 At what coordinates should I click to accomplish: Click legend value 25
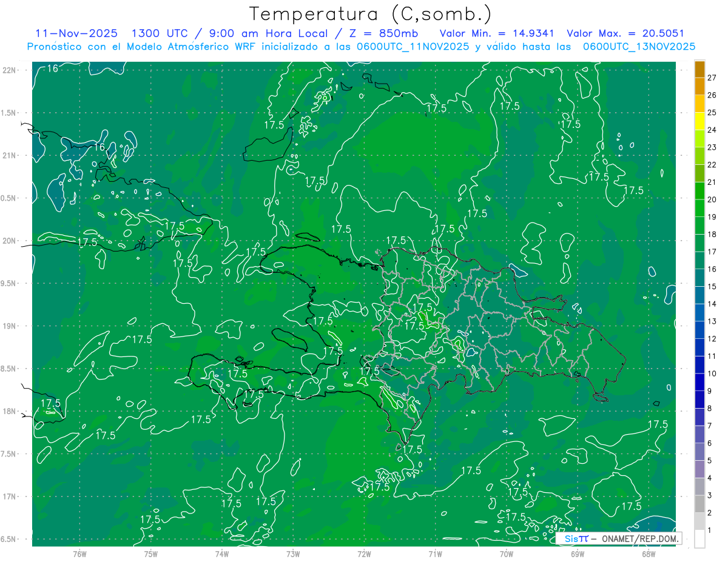(x=712, y=113)
